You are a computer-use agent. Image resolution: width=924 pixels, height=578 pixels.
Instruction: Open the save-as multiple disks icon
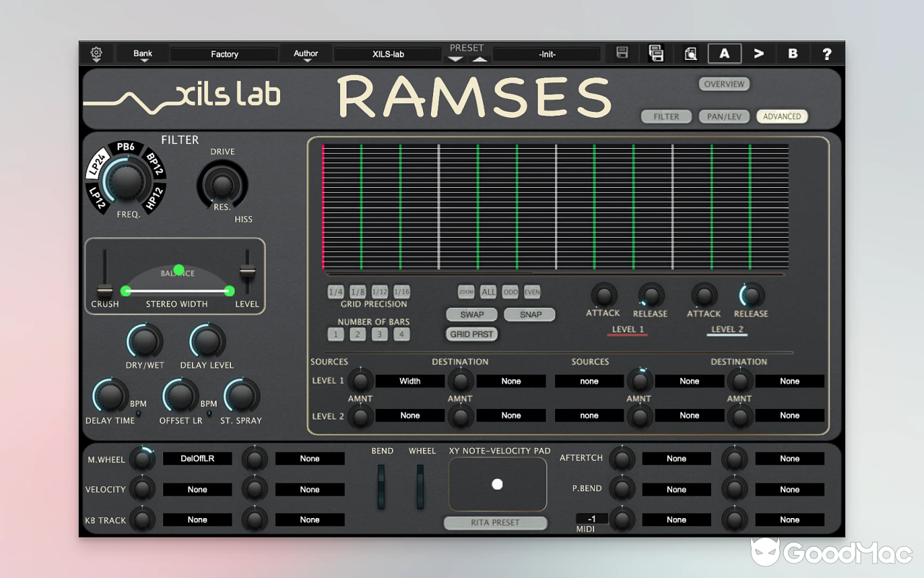(x=656, y=53)
